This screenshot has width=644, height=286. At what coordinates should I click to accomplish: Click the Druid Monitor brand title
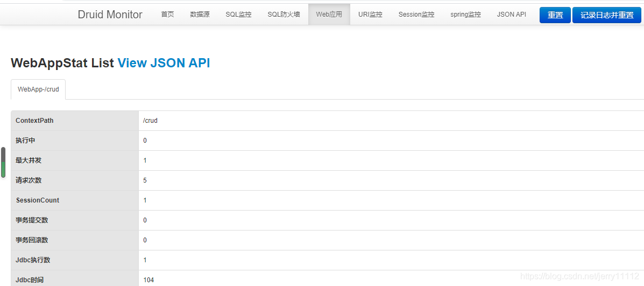[x=110, y=15]
